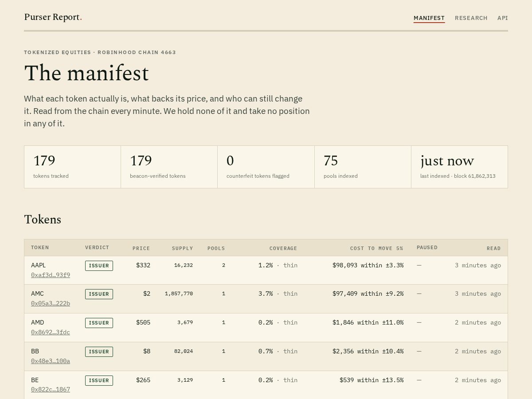
Task: Click the Coverage column header
Action: click(x=283, y=248)
